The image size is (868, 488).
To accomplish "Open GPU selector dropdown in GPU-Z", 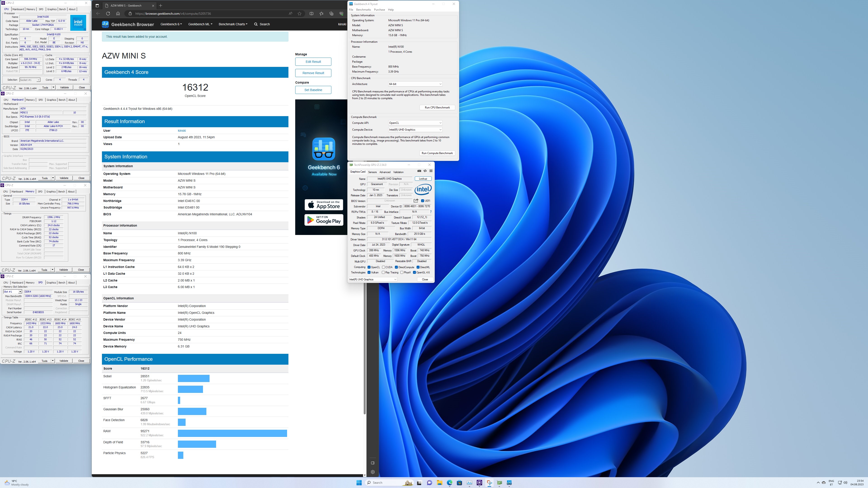I will click(x=373, y=279).
